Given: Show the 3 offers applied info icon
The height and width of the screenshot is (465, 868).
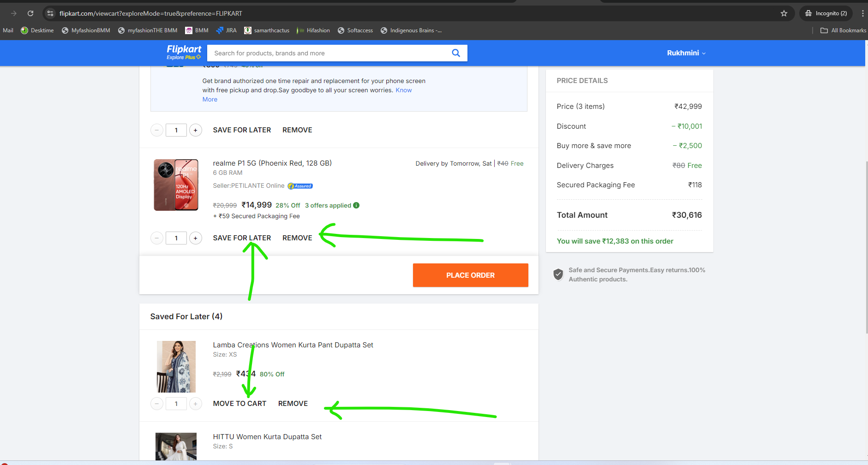Looking at the screenshot, I should click(x=356, y=205).
